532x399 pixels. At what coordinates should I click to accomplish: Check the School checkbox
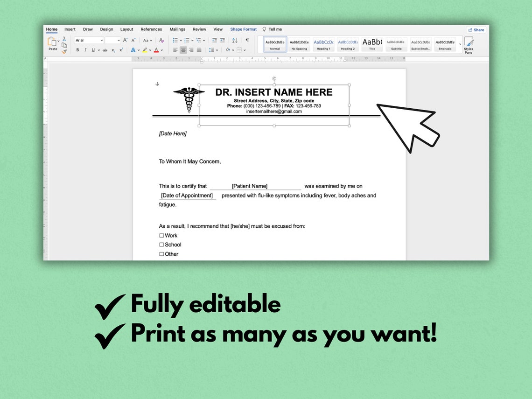(x=161, y=245)
